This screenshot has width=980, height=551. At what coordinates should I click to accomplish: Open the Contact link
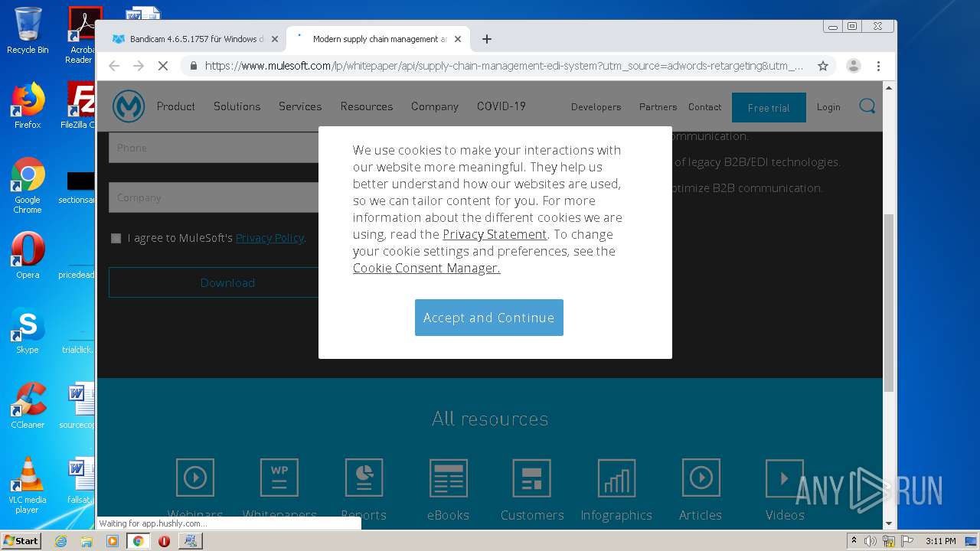tap(704, 107)
